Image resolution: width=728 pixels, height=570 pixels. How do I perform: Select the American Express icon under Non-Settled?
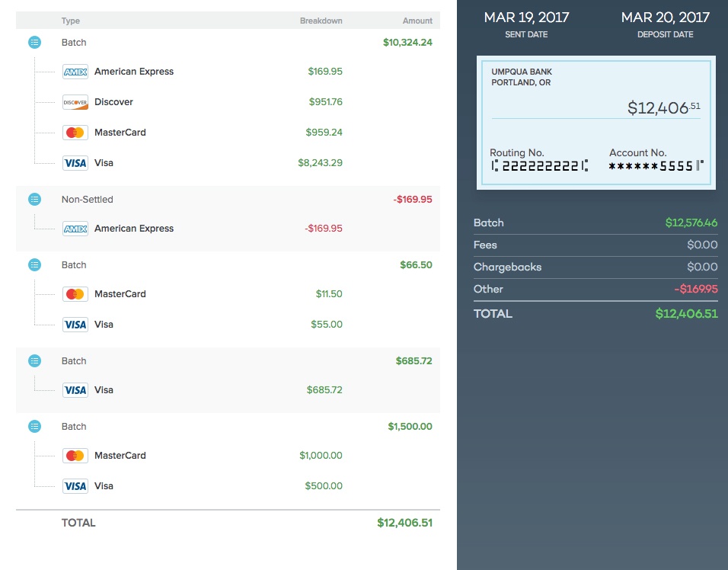pyautogui.click(x=75, y=228)
